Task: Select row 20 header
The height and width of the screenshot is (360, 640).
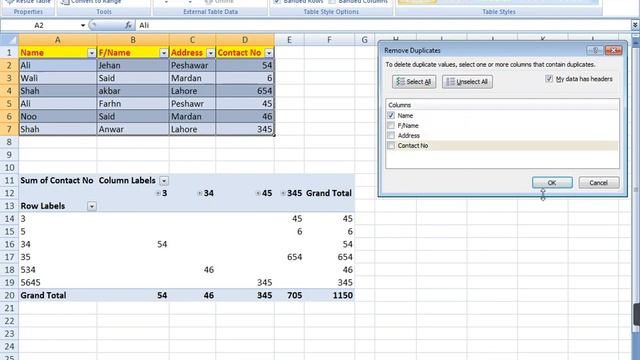Action: pos(9,295)
